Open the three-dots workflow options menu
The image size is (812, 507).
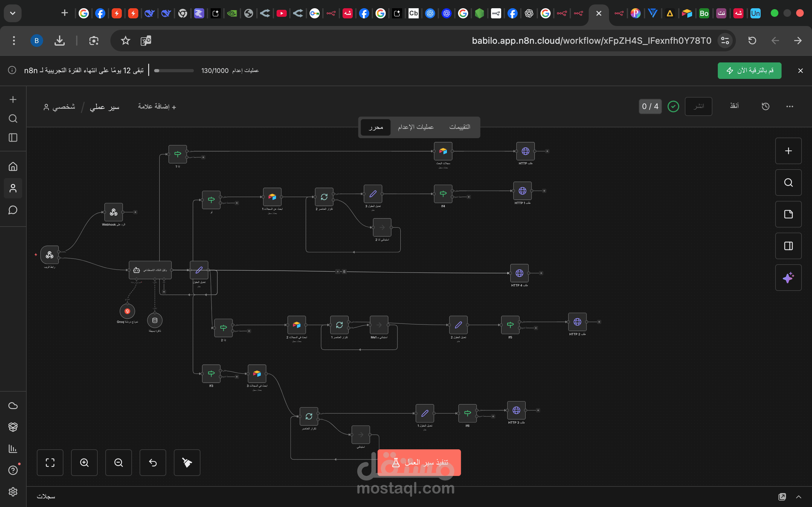coord(789,106)
